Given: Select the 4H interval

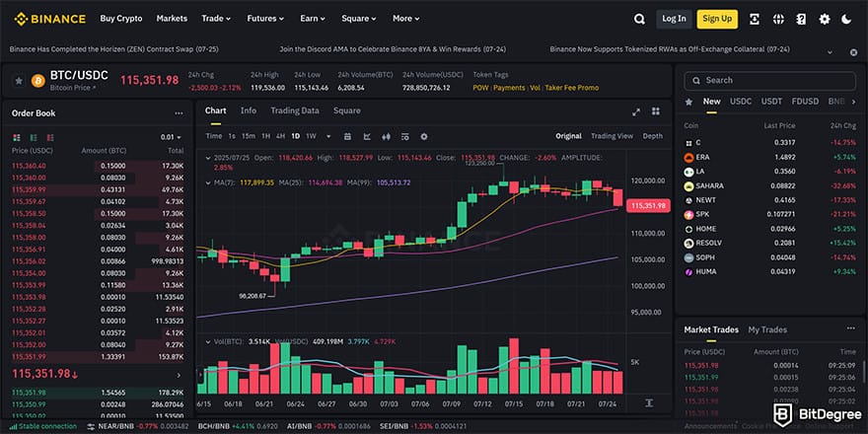Looking at the screenshot, I should [281, 136].
